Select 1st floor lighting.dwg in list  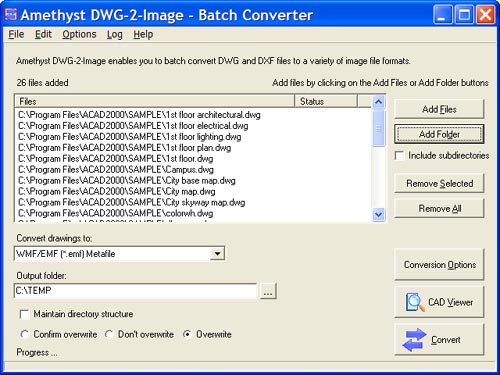pos(130,137)
